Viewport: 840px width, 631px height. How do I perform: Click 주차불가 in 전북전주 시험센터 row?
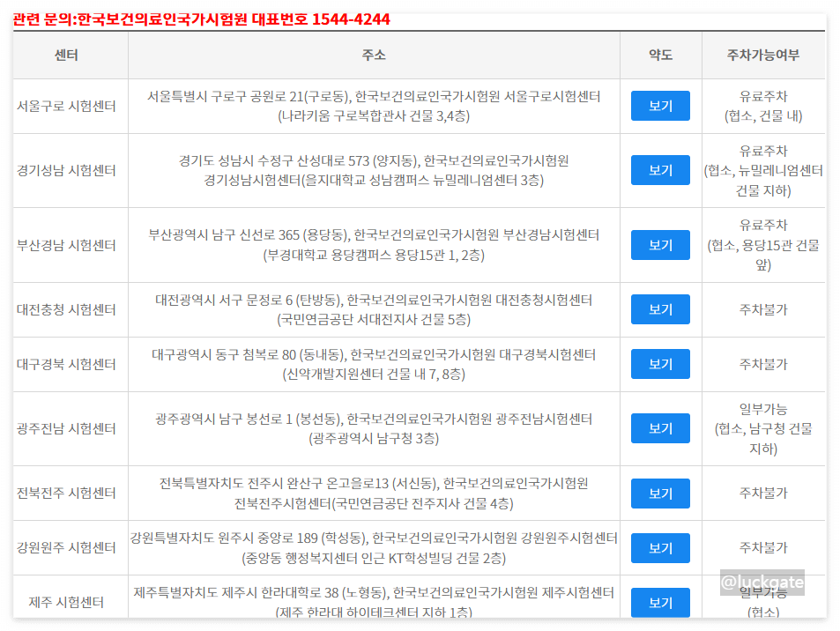click(x=762, y=493)
